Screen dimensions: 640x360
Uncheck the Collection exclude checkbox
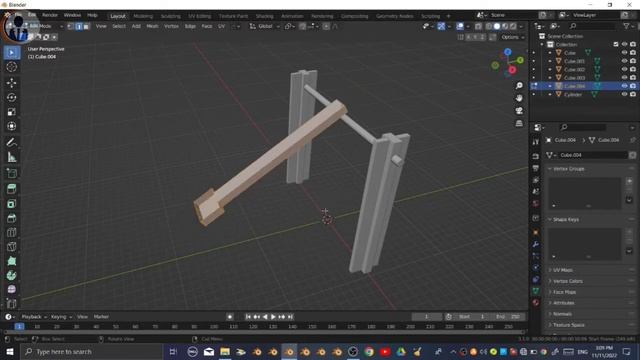click(616, 44)
